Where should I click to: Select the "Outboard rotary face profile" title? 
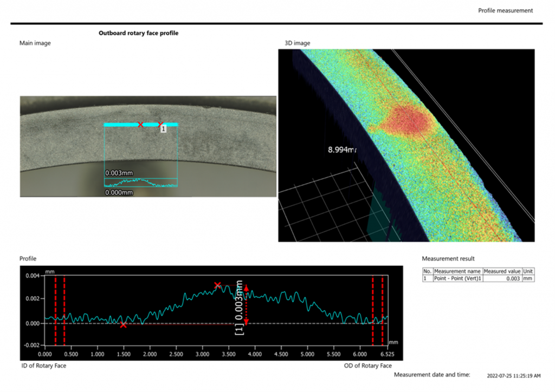click(138, 33)
